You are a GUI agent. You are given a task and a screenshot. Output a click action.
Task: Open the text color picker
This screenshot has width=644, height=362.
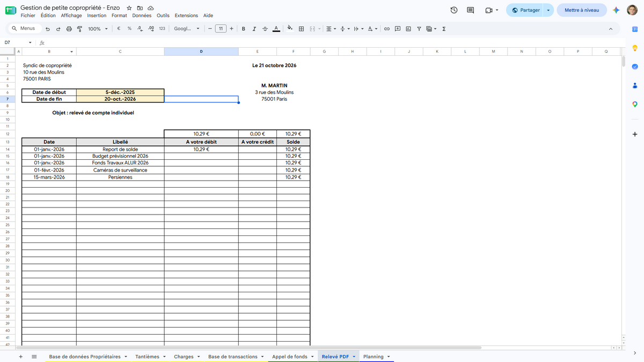click(x=276, y=28)
